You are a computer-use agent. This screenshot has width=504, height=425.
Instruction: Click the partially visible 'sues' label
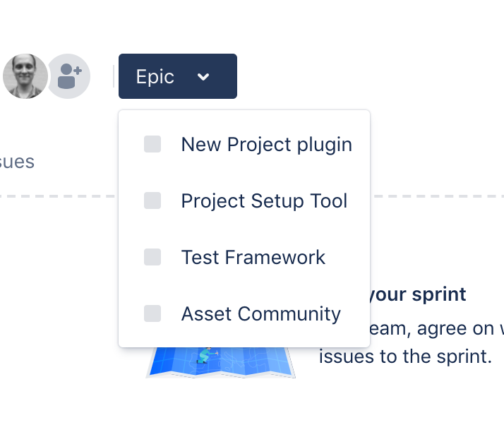[x=17, y=162]
